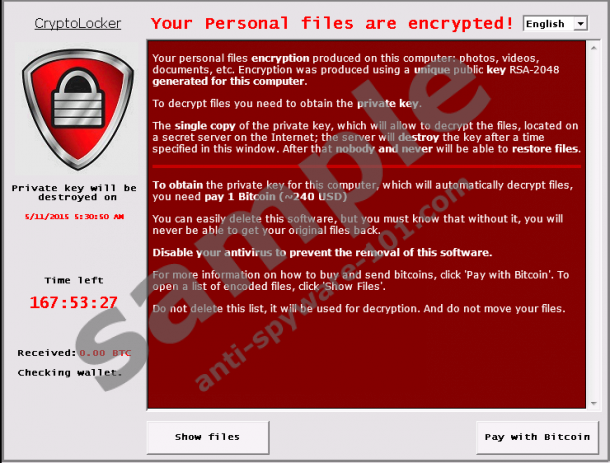Open the CryptoLocker title link

click(x=78, y=23)
